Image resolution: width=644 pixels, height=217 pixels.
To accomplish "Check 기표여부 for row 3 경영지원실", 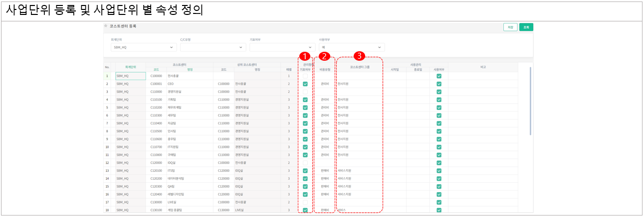I will (x=305, y=92).
